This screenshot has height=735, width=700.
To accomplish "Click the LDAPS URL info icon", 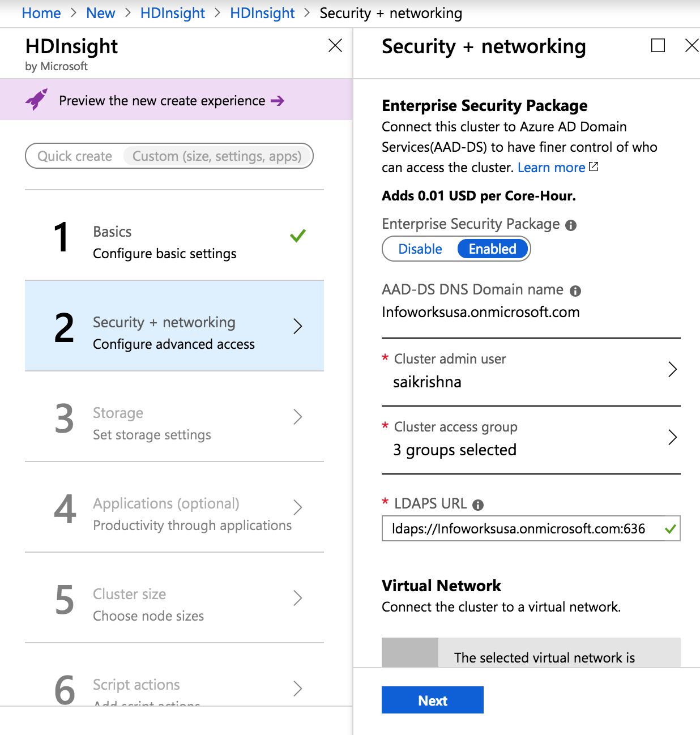I will (478, 505).
